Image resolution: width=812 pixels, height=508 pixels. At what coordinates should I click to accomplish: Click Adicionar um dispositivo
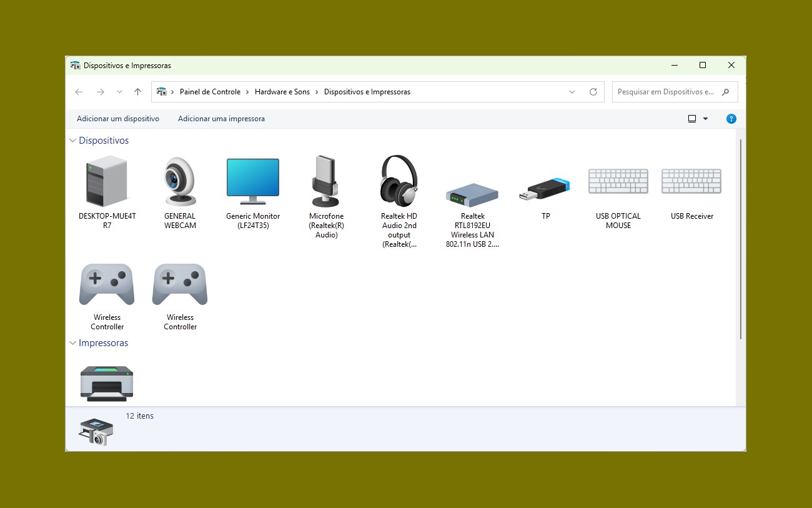pos(117,118)
